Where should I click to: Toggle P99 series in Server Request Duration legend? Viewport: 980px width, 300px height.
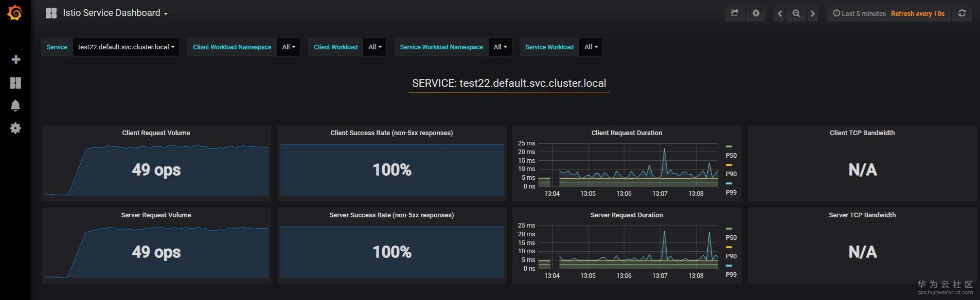pyautogui.click(x=731, y=274)
